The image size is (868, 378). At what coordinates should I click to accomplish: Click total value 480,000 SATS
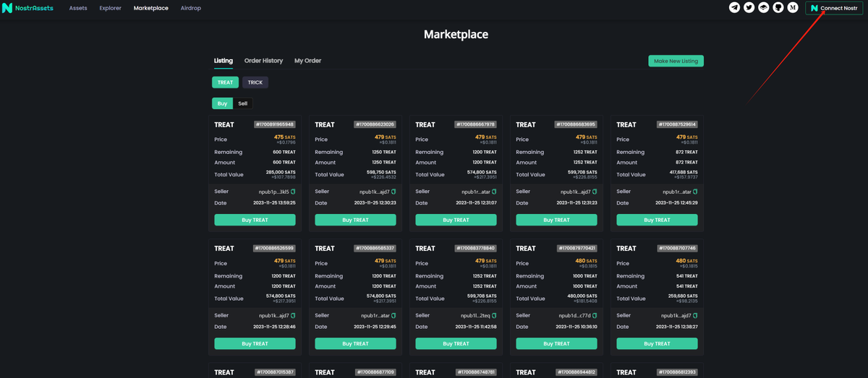[582, 296]
